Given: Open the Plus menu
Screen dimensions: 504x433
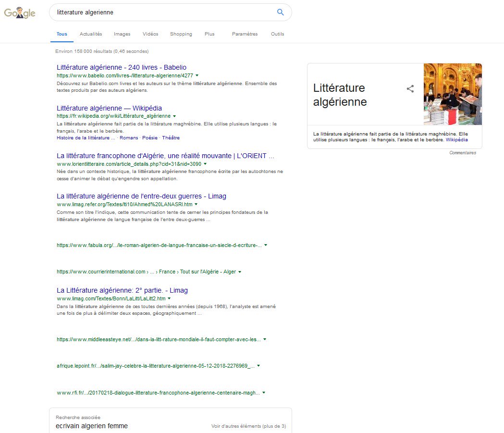Looking at the screenshot, I should tap(209, 34).
